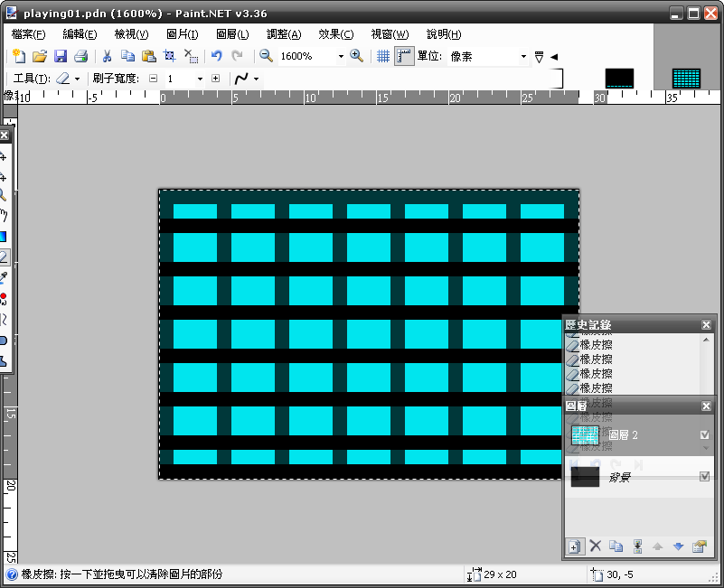Viewport: 724px width, 588px height.
Task: Move layer down with blue arrow
Action: [x=678, y=546]
